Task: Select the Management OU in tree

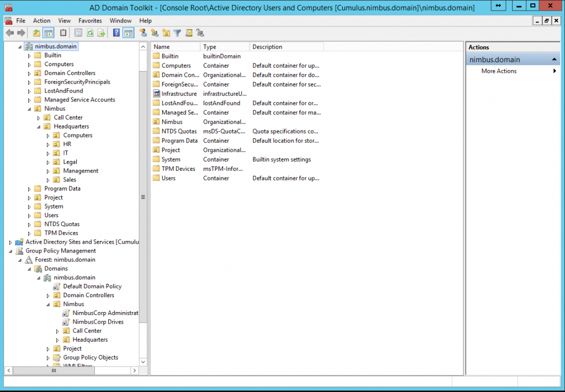Action: 81,171
